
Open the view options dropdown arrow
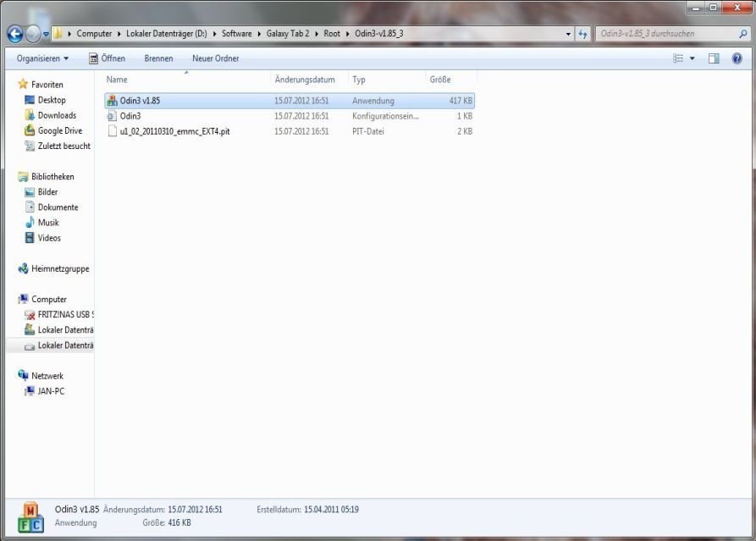pos(693,58)
